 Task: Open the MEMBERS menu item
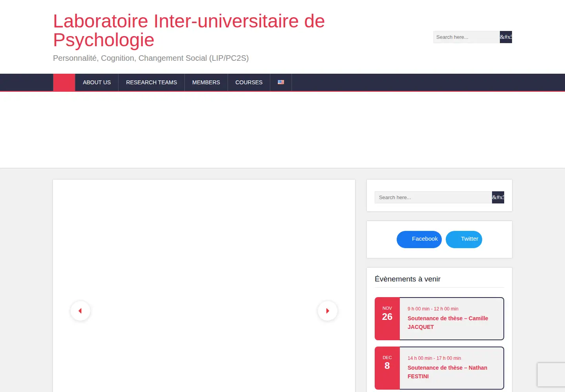(x=206, y=82)
